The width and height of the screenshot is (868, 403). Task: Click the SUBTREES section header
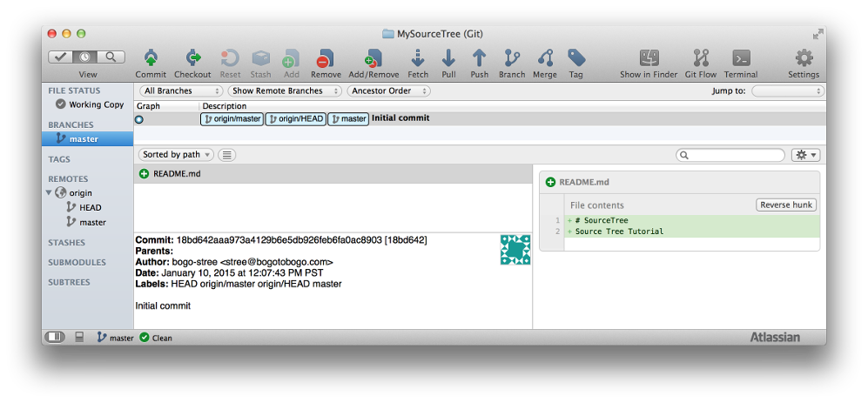click(69, 282)
